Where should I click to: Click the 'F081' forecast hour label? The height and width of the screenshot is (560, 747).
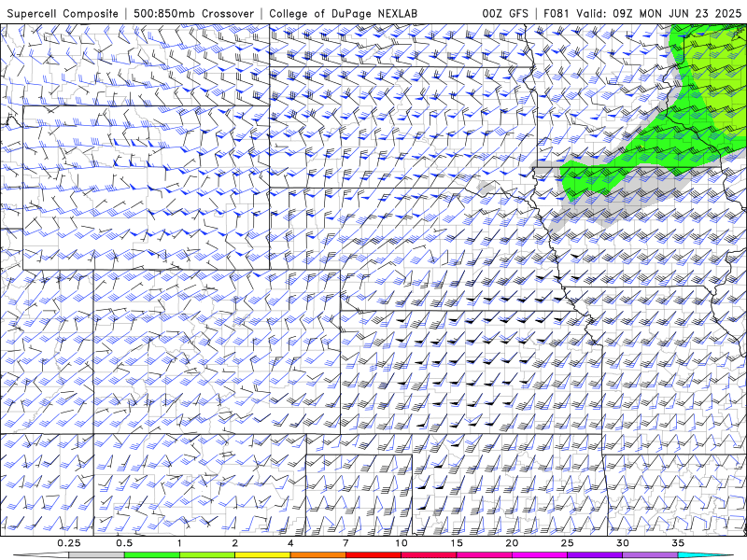pyautogui.click(x=557, y=13)
